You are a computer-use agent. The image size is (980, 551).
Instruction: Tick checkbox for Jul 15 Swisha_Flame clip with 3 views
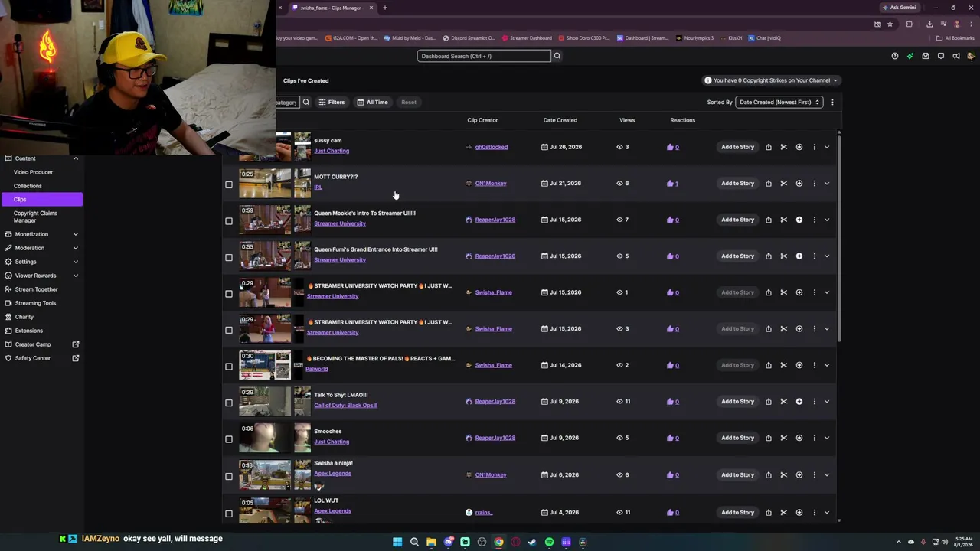pos(229,330)
